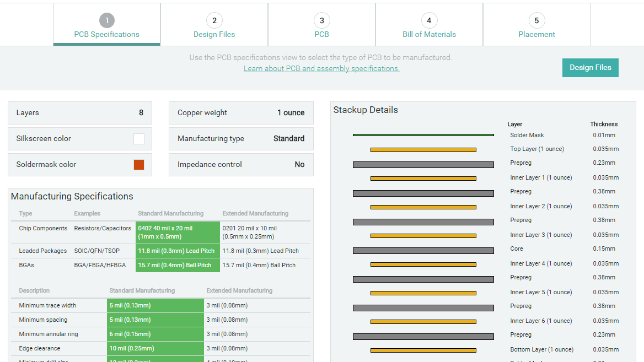Select the green 5 mil Minimum trace width cell

coord(155,306)
